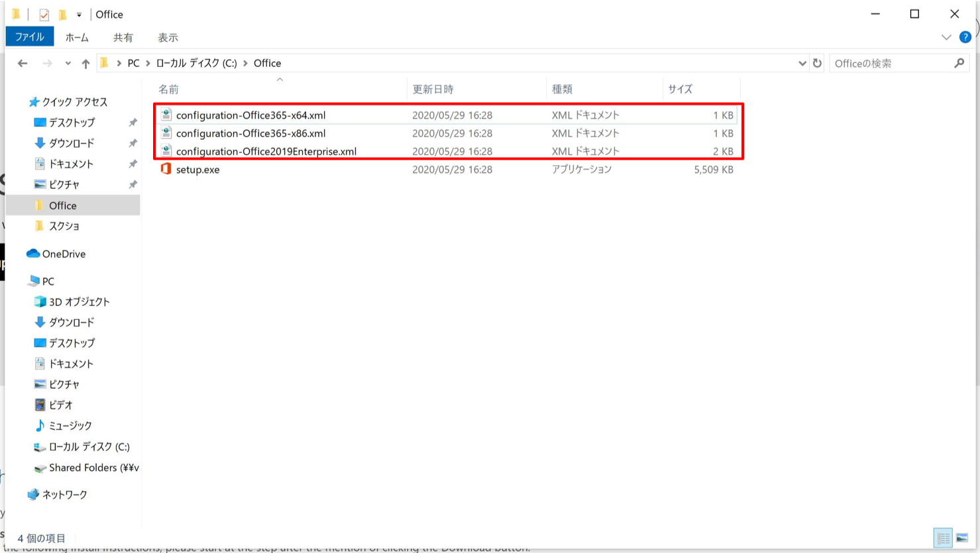The height and width of the screenshot is (553, 980).
Task: Open ミュージック under PC
Action: 70,426
